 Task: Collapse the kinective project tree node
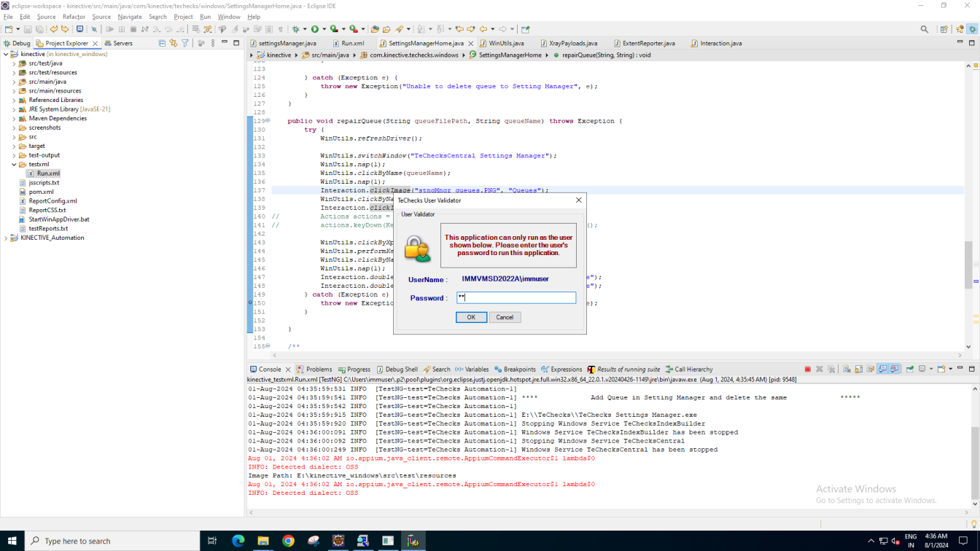6,54
